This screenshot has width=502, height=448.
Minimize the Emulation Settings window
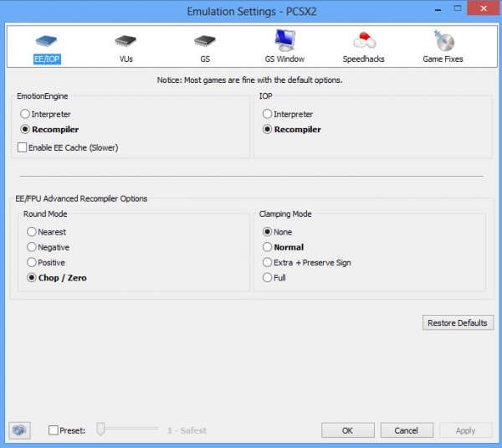pyautogui.click(x=438, y=9)
